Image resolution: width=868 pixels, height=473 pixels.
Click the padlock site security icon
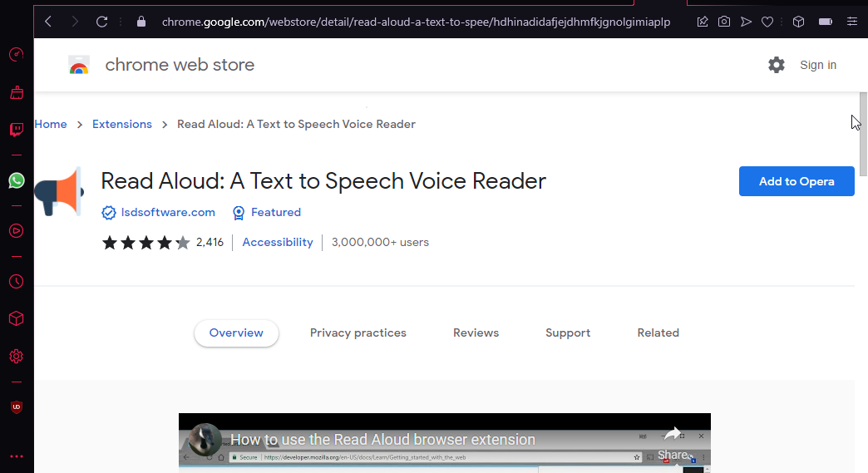tap(141, 22)
